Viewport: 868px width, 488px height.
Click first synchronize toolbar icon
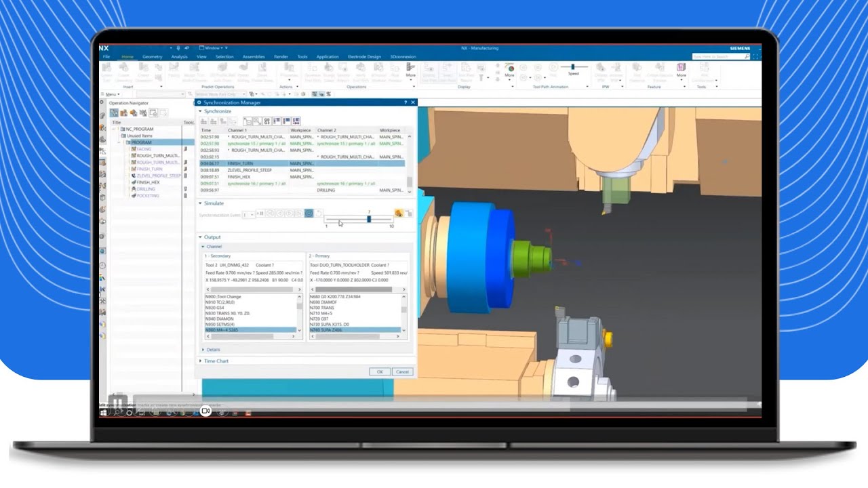tap(203, 121)
